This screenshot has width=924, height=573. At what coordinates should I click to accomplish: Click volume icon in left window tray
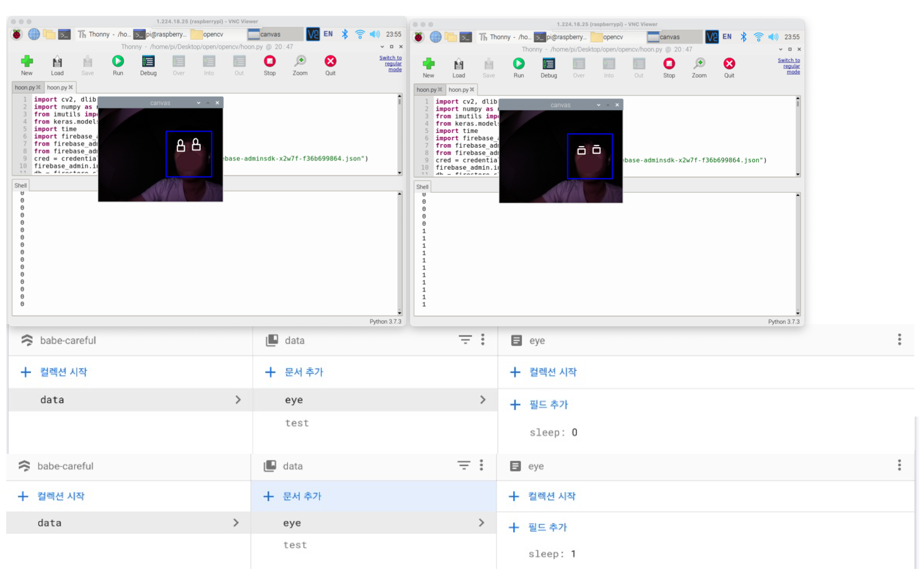375,34
